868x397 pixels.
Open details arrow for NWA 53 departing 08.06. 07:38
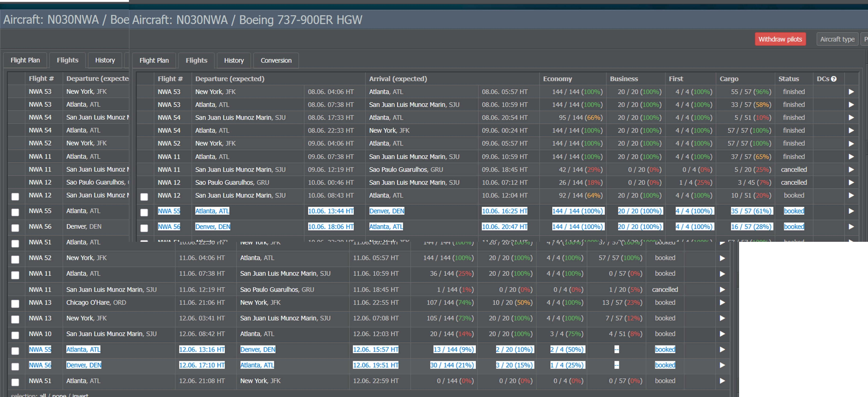click(851, 105)
